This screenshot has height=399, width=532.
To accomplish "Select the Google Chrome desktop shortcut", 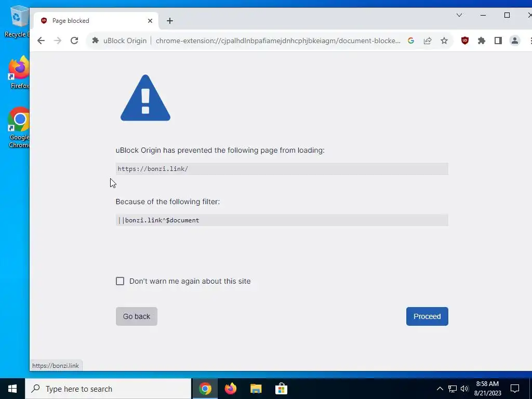I will click(x=19, y=128).
